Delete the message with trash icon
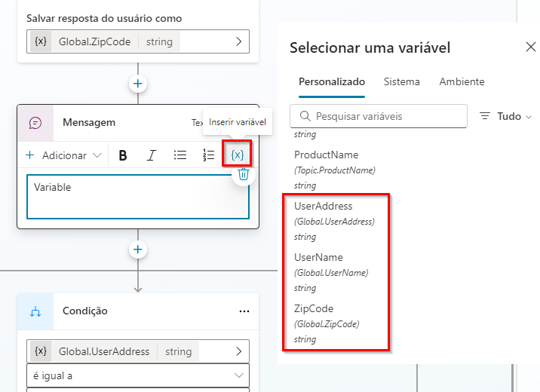Image resolution: width=540 pixels, height=392 pixels. point(243,175)
